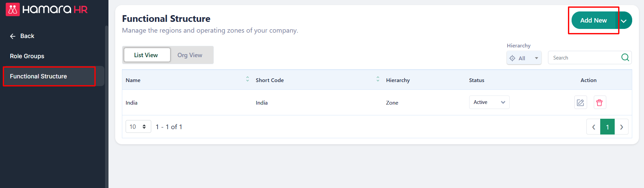This screenshot has height=188, width=644.
Task: Sort by Short Code column arrows
Action: pos(378,79)
